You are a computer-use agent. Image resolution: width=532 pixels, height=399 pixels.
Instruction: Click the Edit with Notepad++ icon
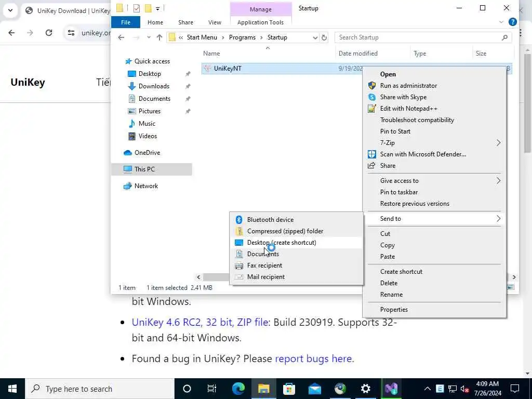(x=372, y=109)
